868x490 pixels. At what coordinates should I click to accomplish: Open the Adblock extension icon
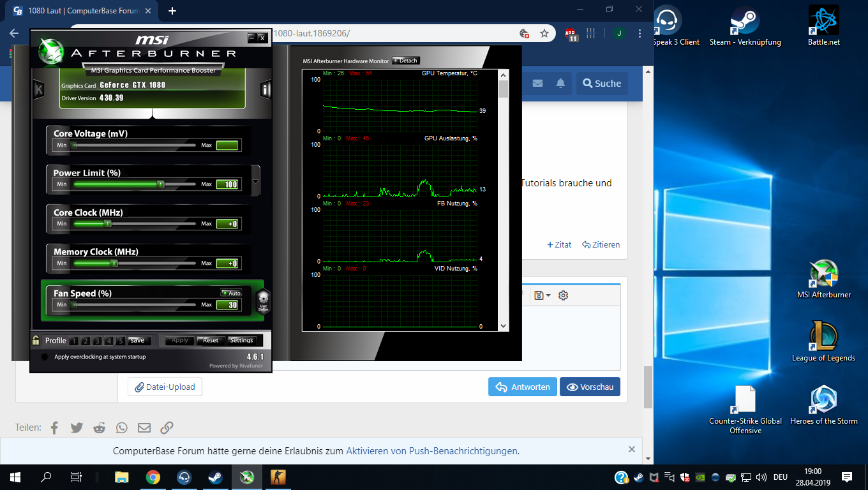pos(572,34)
